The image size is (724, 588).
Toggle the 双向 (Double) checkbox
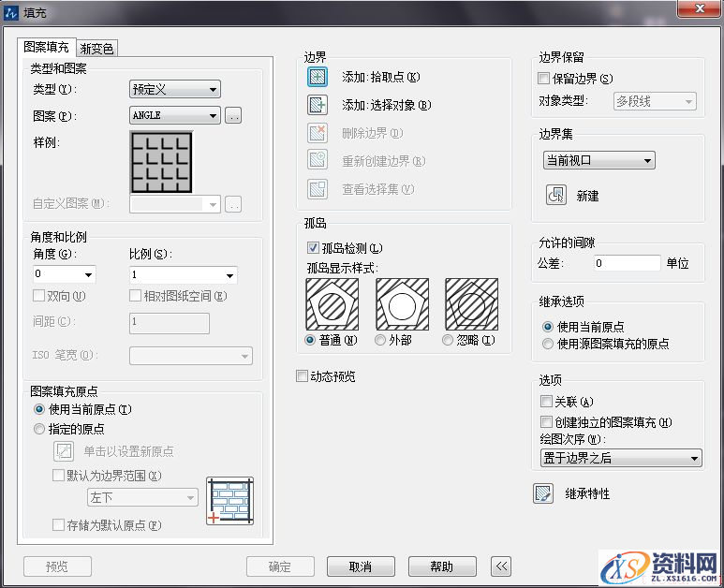point(39,296)
